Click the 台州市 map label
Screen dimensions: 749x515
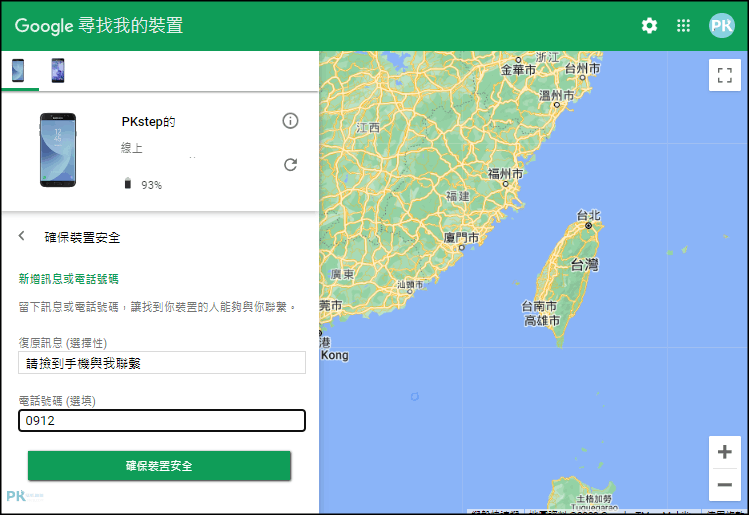point(582,69)
